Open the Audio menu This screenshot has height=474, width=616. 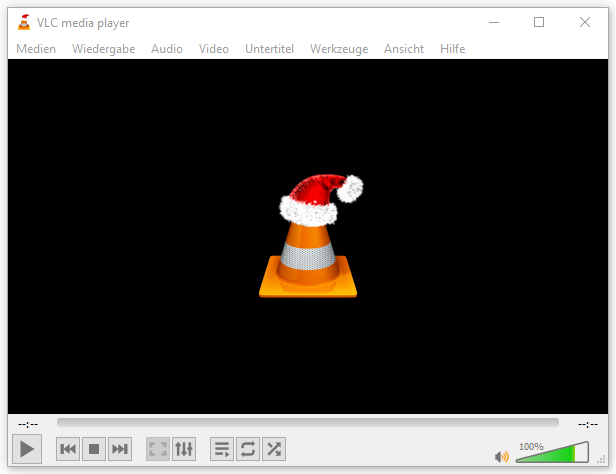click(167, 49)
